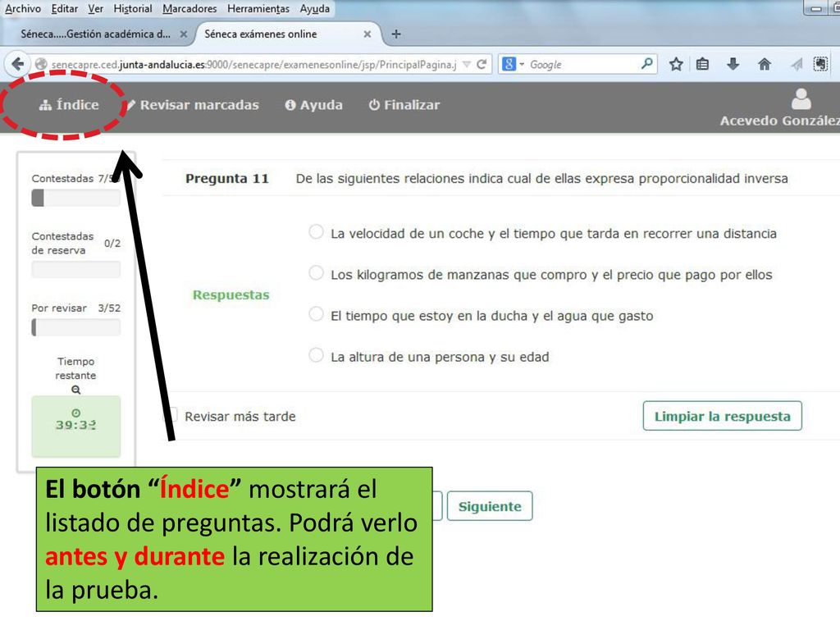Click the Contestadas progress bar
This screenshot has width=840, height=630.
[75, 198]
